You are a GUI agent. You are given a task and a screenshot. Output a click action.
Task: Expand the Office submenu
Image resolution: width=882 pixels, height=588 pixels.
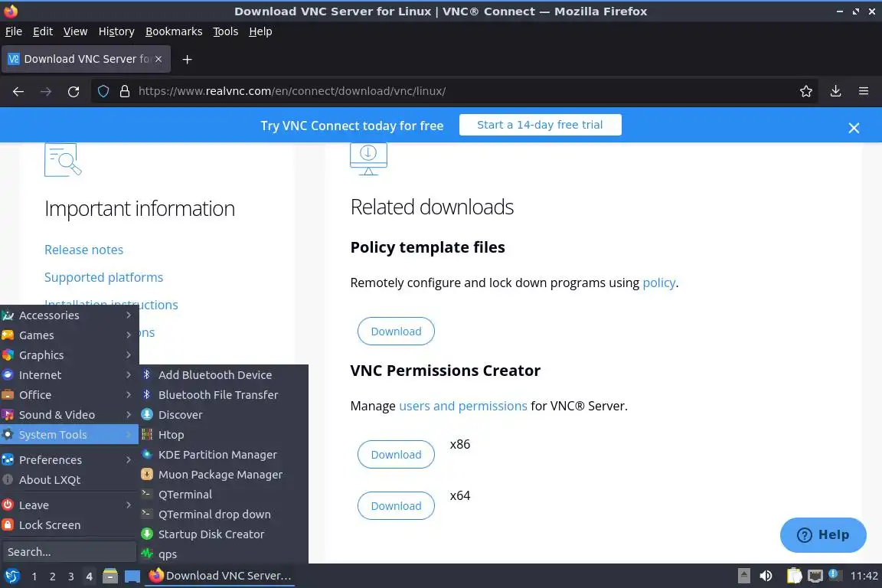[x=69, y=395]
